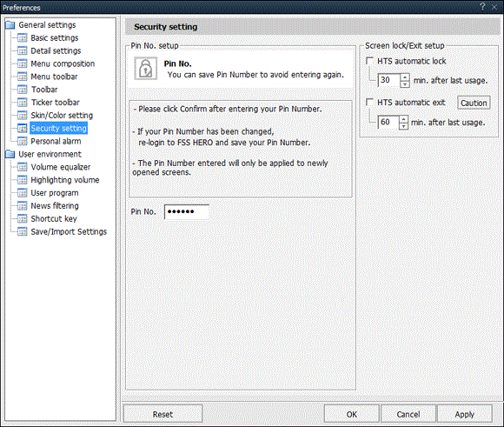Screen dimensions: 504x427
Task: Click the Reset button
Action: 162,414
